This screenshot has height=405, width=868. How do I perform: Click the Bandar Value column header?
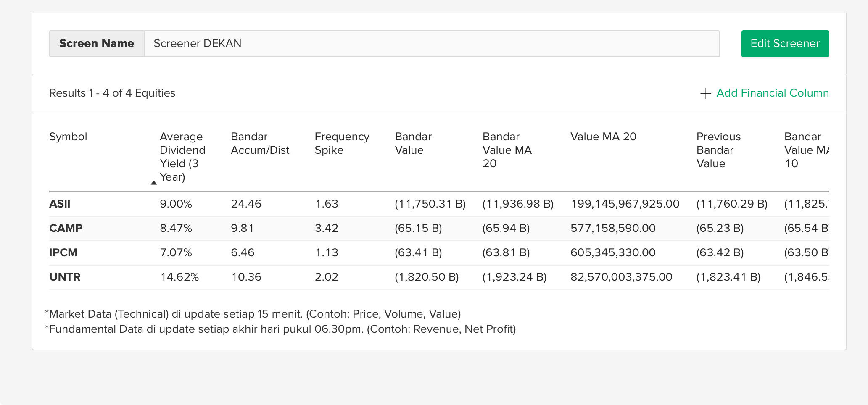tap(413, 143)
